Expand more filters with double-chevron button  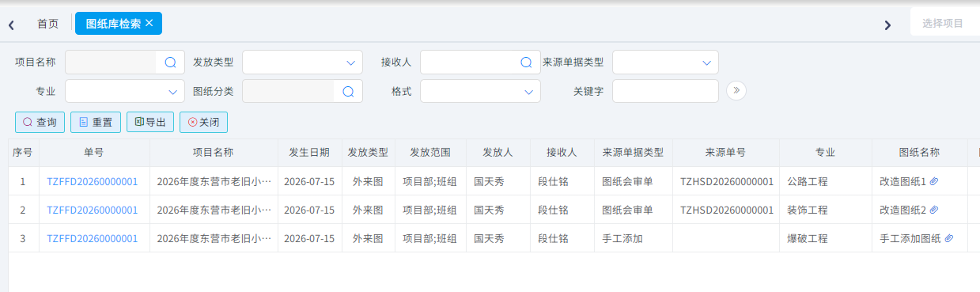(x=736, y=91)
